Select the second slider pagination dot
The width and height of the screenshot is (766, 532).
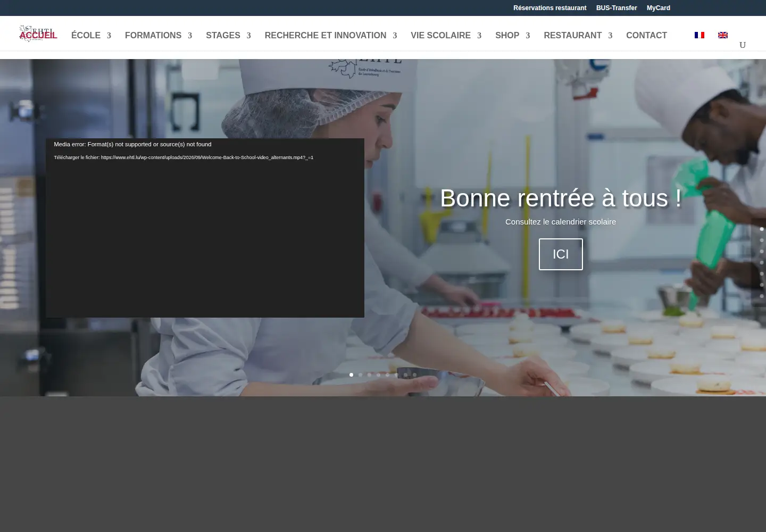click(360, 375)
